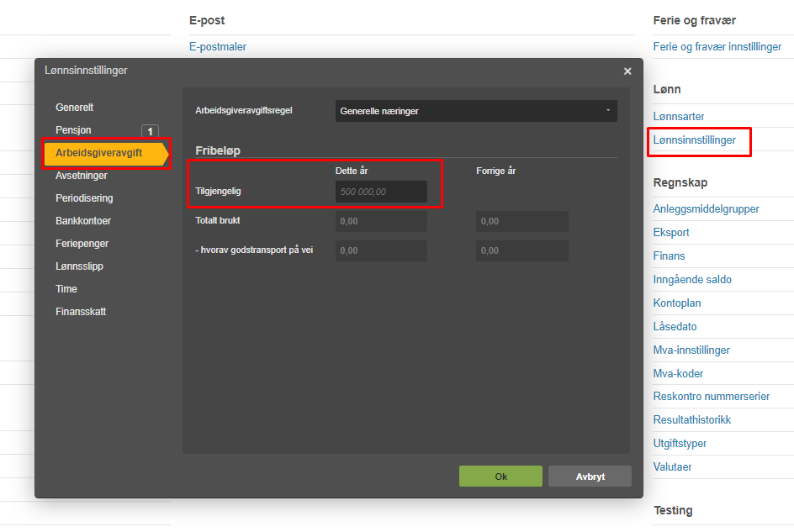Click the Ferie og fravær heading
Image resolution: width=794 pixels, height=532 pixels.
point(694,20)
